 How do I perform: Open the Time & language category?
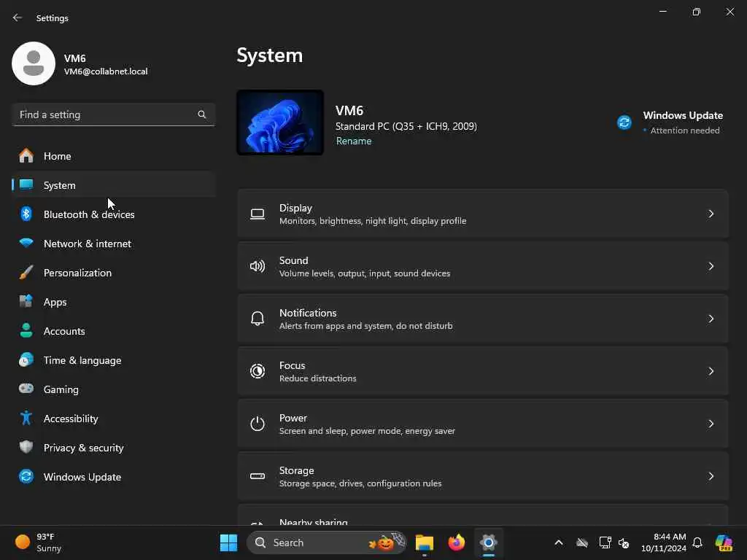(113, 360)
